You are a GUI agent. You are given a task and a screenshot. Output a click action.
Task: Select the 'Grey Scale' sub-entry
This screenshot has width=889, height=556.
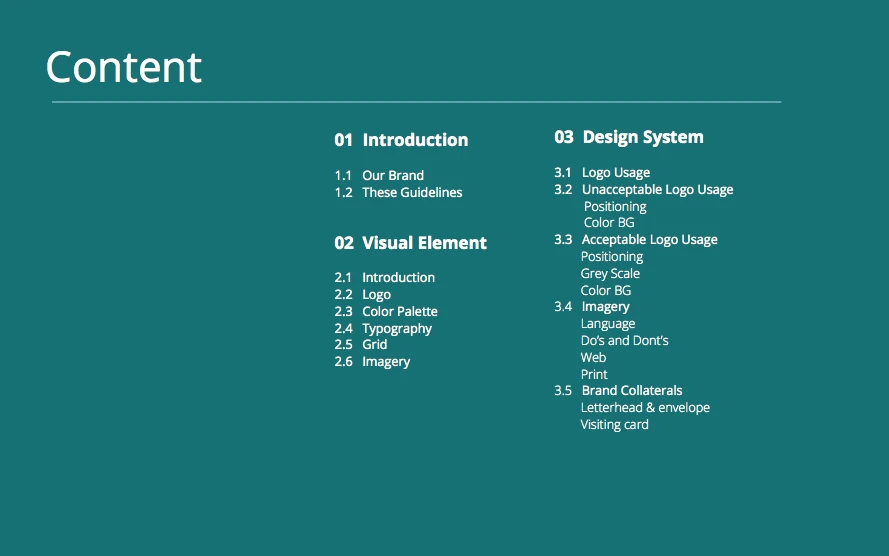pyautogui.click(x=610, y=274)
